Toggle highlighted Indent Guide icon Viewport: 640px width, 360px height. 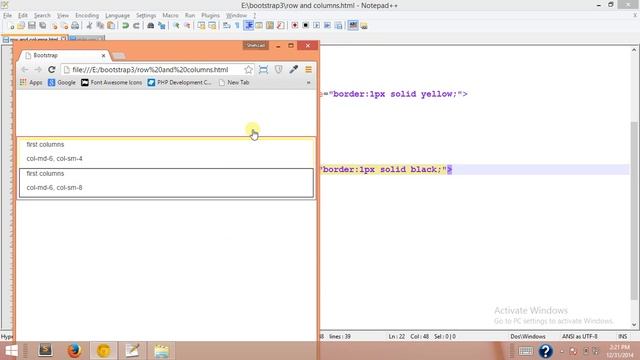(x=249, y=26)
